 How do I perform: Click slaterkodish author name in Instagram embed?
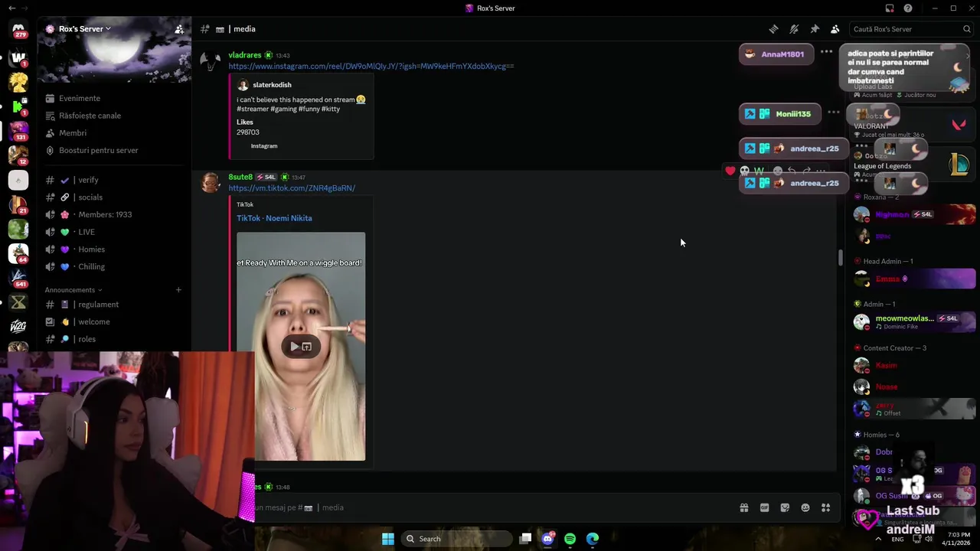(x=272, y=85)
